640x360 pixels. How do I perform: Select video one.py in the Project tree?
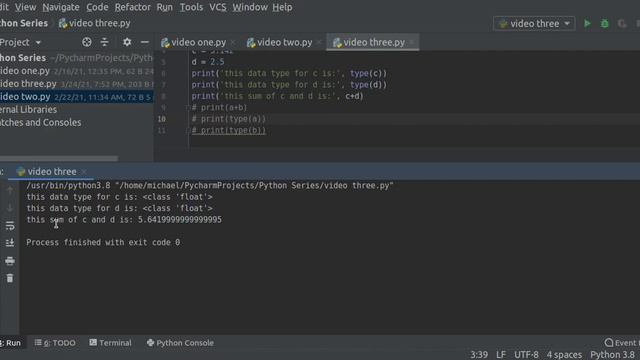pyautogui.click(x=77, y=71)
